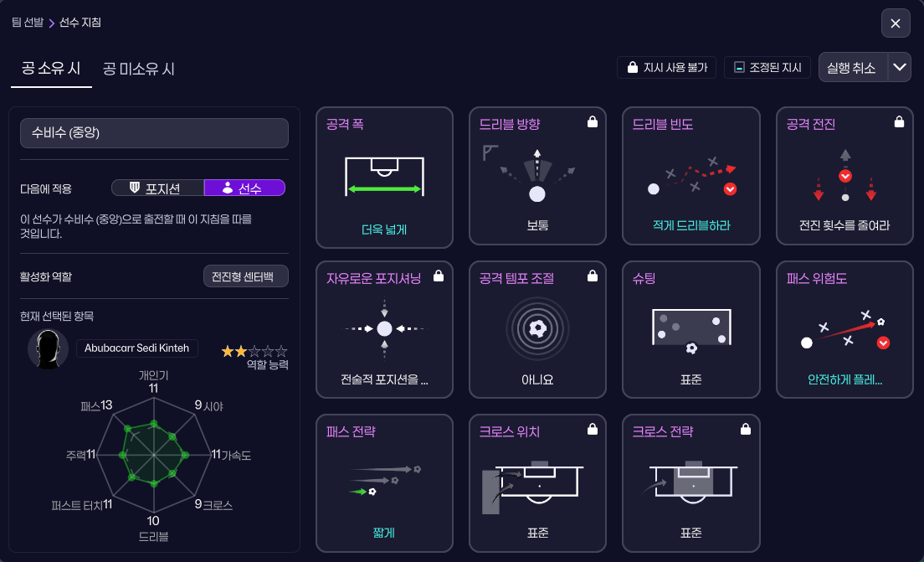Screen dimensions: 924x562
Task: Click the lock icon on 자유로운 포지셔닝 card
Action: pyautogui.click(x=439, y=276)
